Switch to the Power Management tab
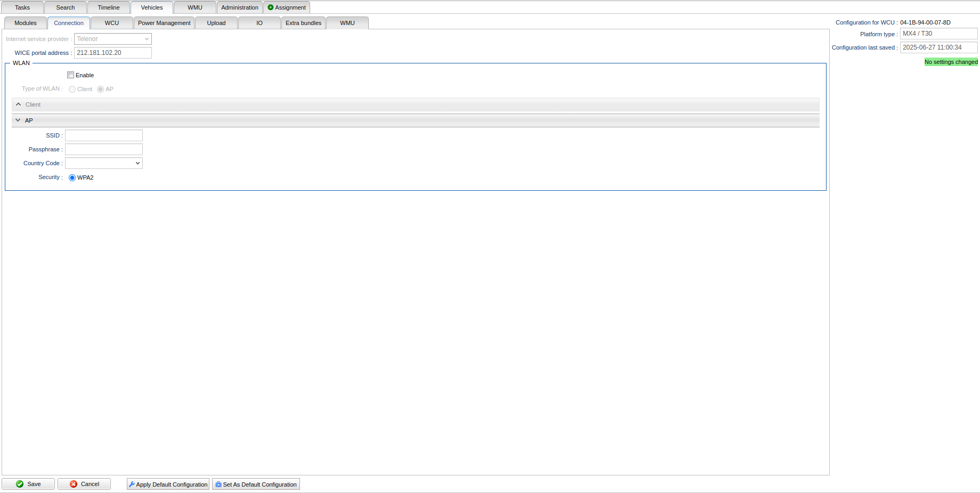The height and width of the screenshot is (493, 980). pyautogui.click(x=164, y=23)
